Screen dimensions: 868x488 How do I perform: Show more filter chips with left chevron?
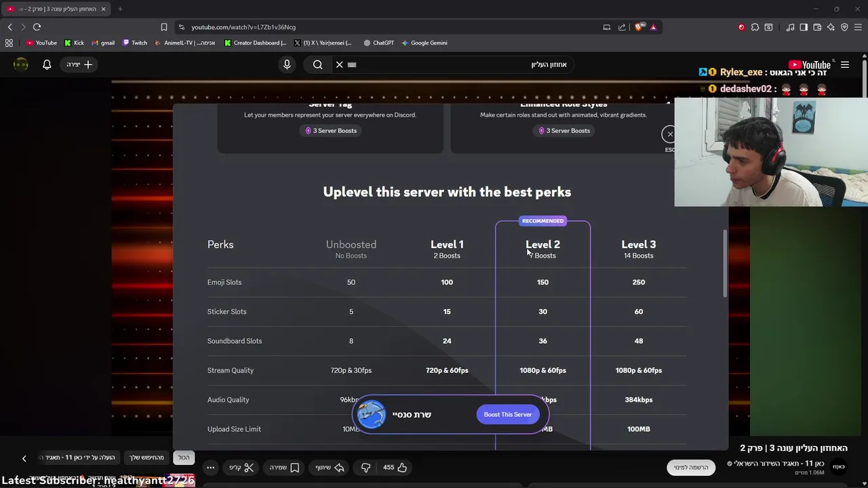click(24, 458)
